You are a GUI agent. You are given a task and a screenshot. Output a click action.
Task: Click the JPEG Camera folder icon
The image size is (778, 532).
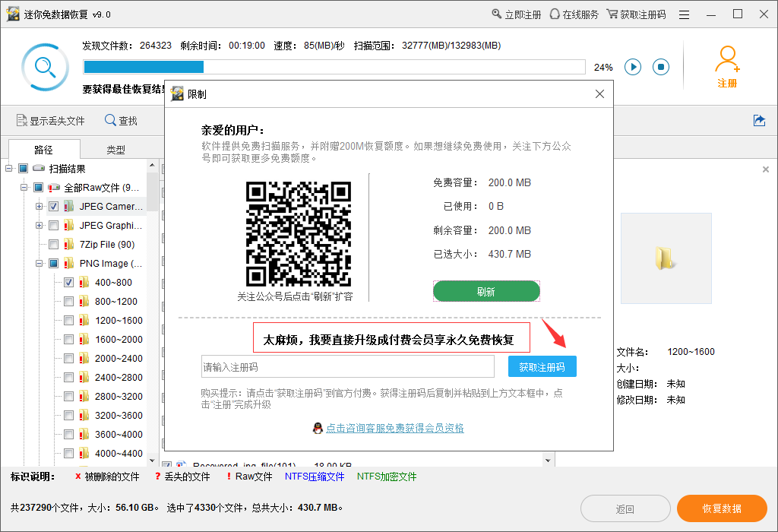pyautogui.click(x=69, y=206)
